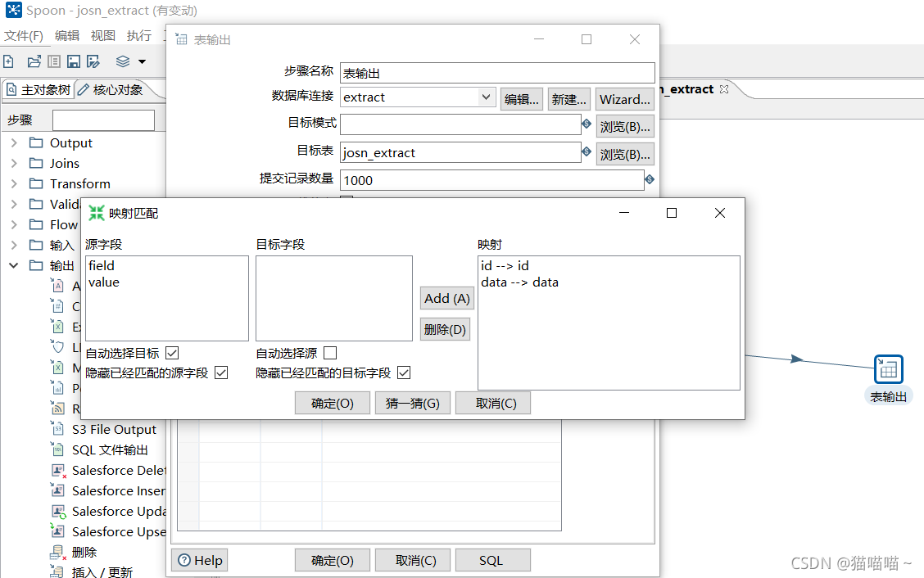The image size is (924, 578).
Task: Switch to the 主对象树 tab
Action: click(38, 89)
